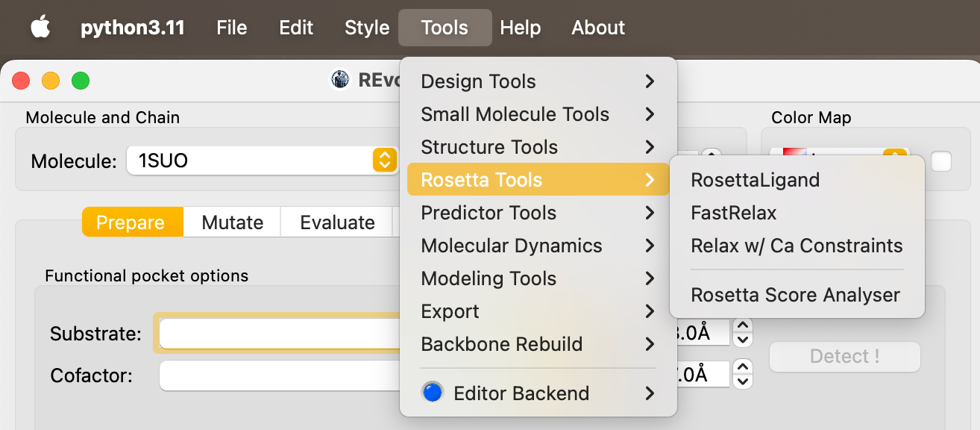Open the About menu

pos(598,28)
